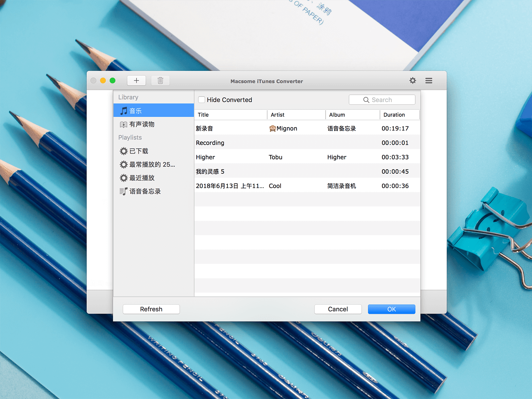This screenshot has width=532, height=399.
Task: Click the 语音备忘录 voice memos icon
Action: click(123, 191)
